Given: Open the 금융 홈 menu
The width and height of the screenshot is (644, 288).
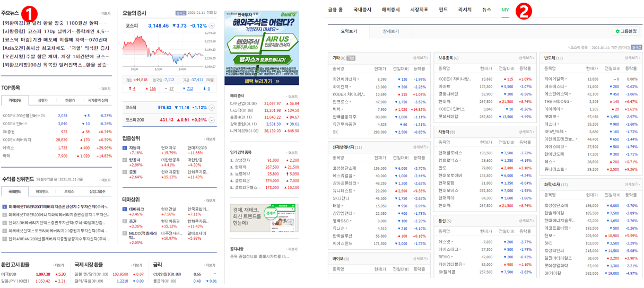Looking at the screenshot, I should coord(335,10).
